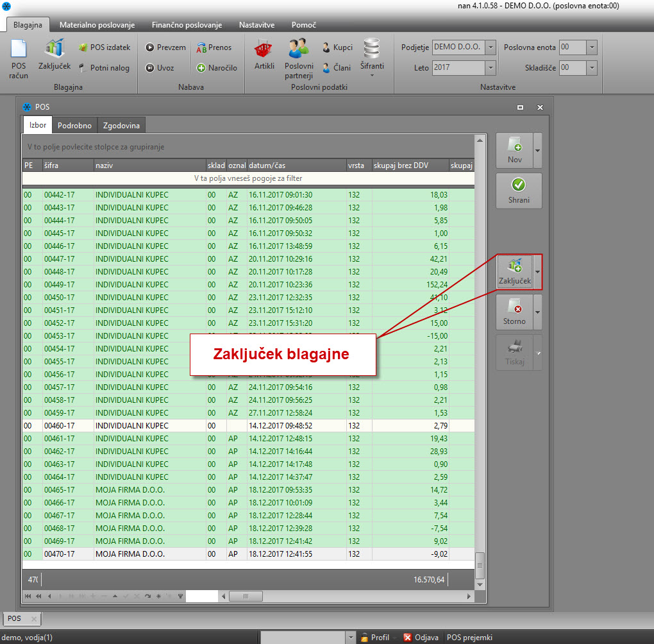Open Kupci list
Screen dimensions: 654x644
337,47
